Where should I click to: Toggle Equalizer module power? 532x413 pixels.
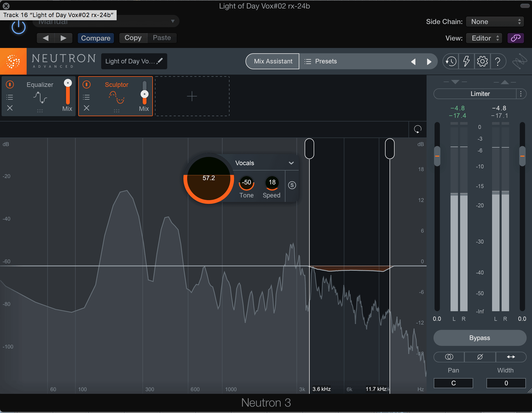click(x=10, y=85)
